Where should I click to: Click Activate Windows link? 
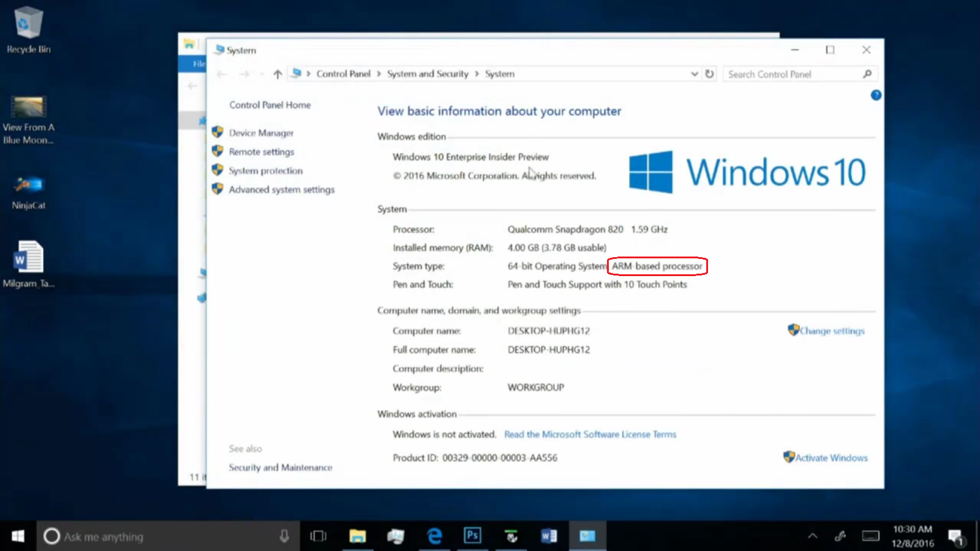831,457
